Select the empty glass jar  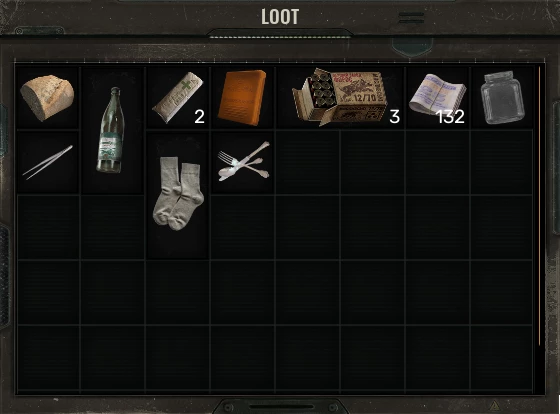point(502,98)
